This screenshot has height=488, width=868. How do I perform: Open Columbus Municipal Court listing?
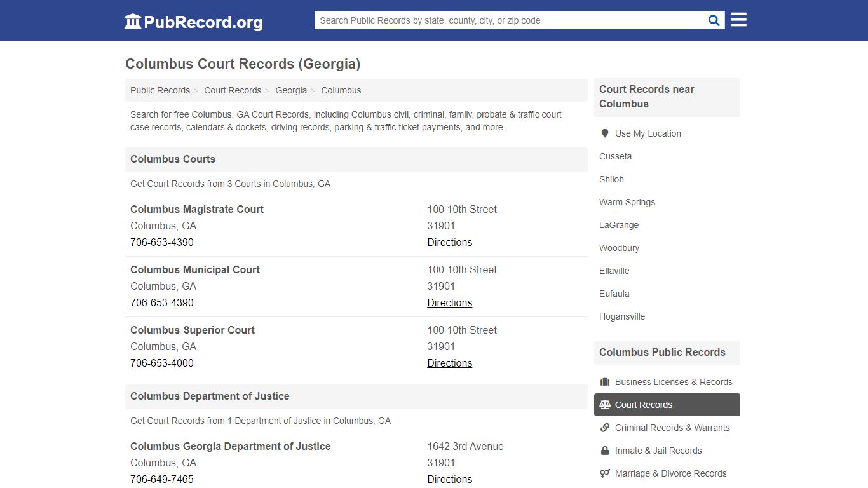195,269
